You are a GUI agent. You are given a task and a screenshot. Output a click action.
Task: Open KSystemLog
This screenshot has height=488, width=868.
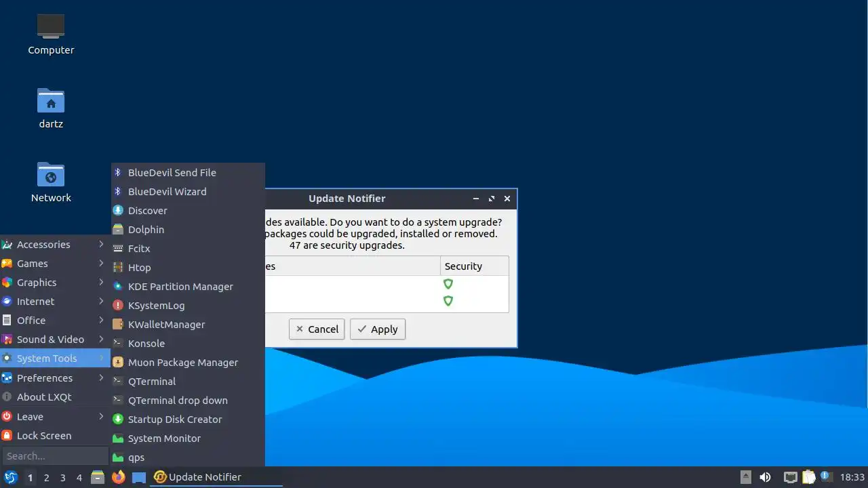pyautogui.click(x=188, y=305)
